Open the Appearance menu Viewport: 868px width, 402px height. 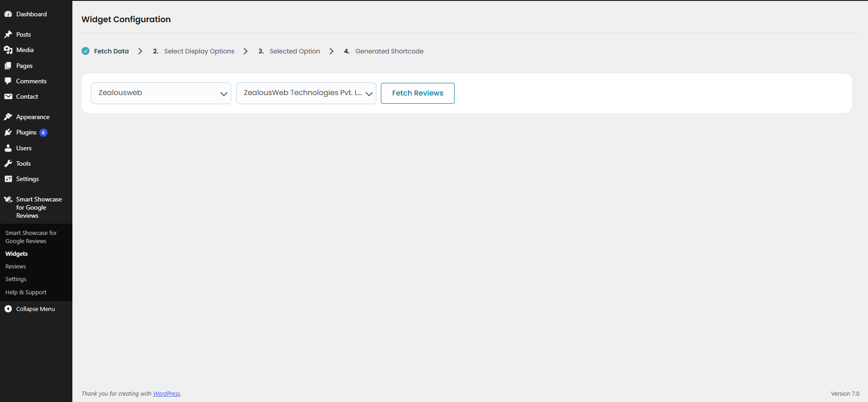[36, 117]
